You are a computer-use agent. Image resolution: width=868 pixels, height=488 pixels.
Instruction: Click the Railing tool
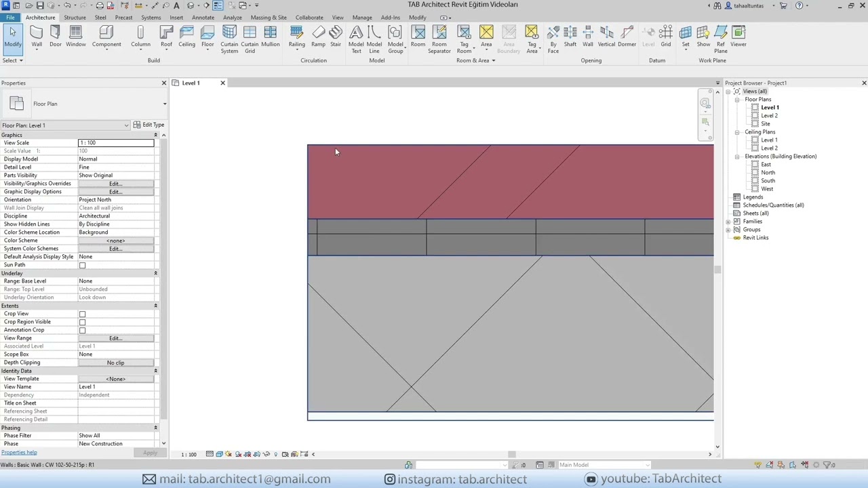click(x=296, y=37)
